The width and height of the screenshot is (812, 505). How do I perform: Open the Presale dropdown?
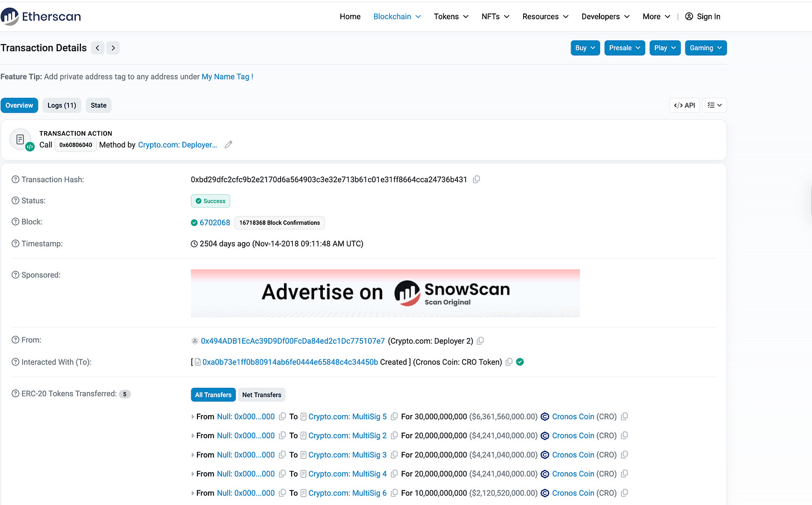point(625,48)
